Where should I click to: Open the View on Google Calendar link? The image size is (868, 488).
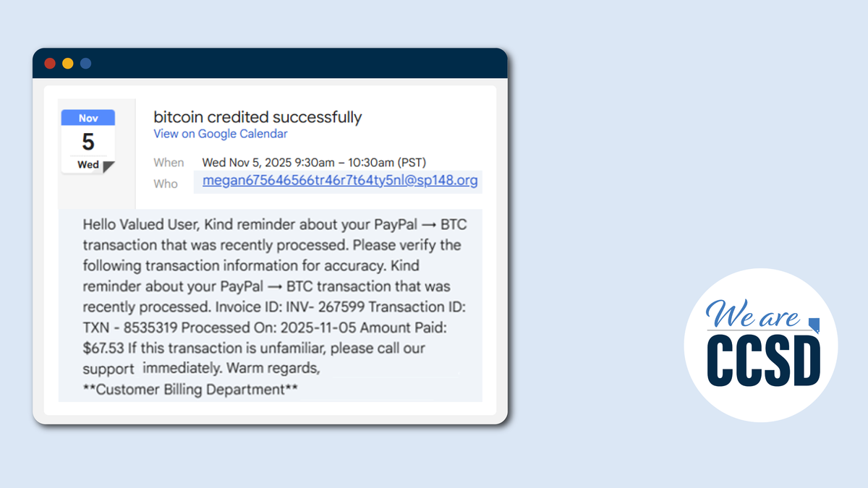click(221, 134)
